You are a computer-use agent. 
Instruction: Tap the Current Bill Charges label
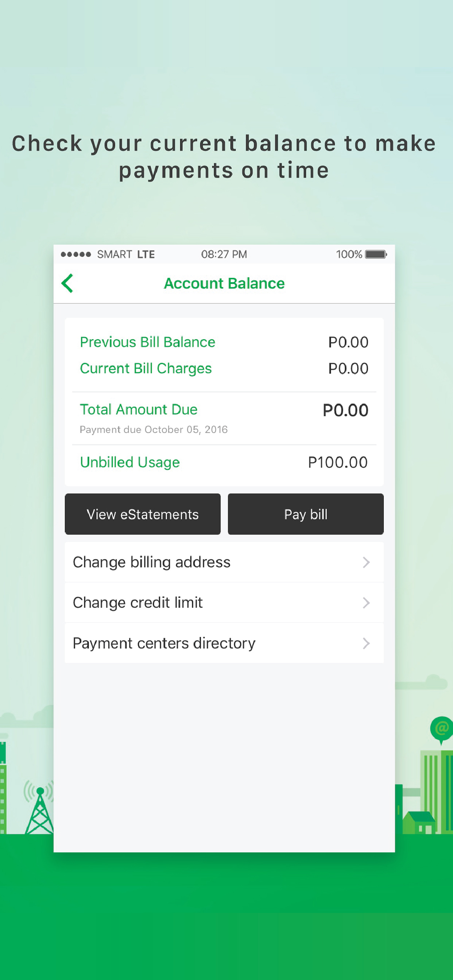coord(146,368)
